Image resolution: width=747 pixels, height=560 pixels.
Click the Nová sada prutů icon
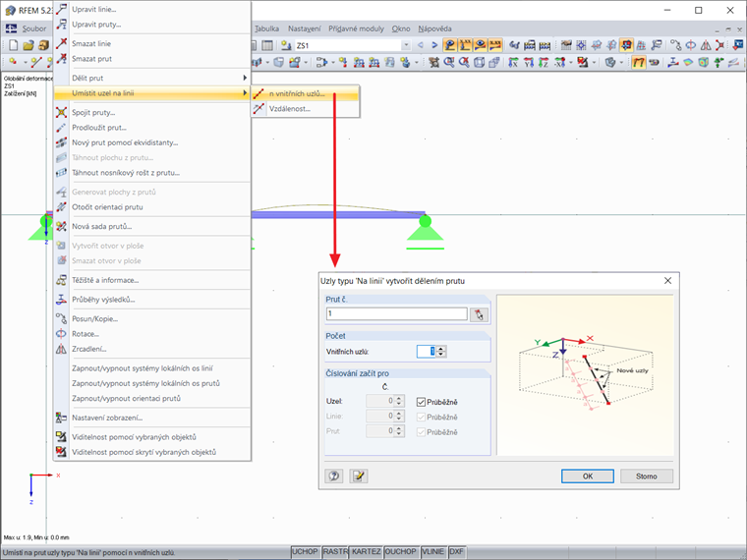click(x=62, y=226)
